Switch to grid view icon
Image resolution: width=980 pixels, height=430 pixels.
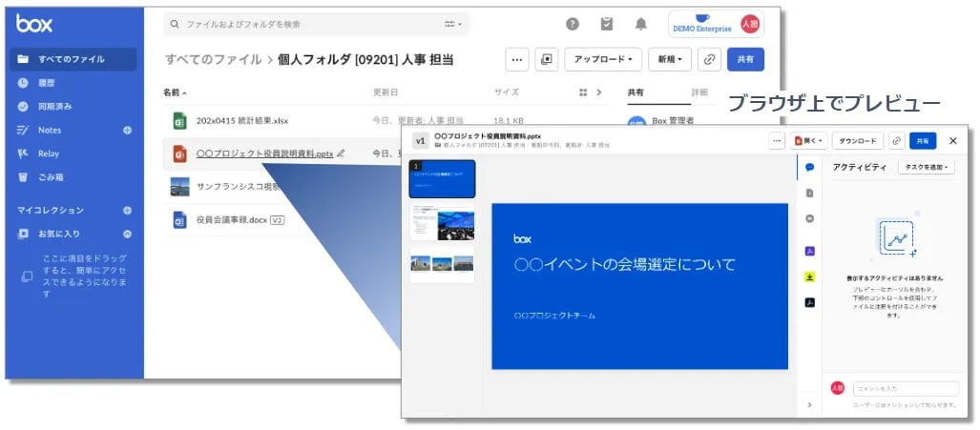click(583, 92)
